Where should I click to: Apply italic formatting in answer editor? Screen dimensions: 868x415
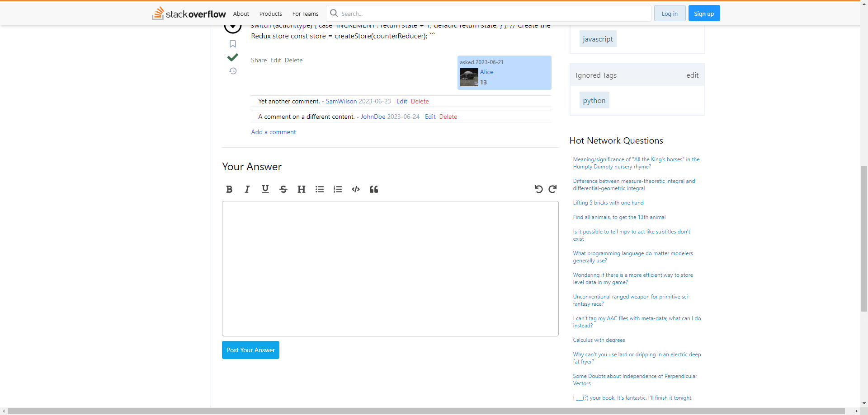coord(247,189)
